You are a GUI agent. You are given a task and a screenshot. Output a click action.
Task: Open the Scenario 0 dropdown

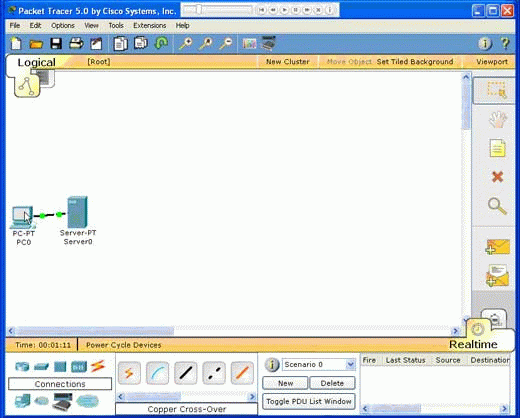350,364
